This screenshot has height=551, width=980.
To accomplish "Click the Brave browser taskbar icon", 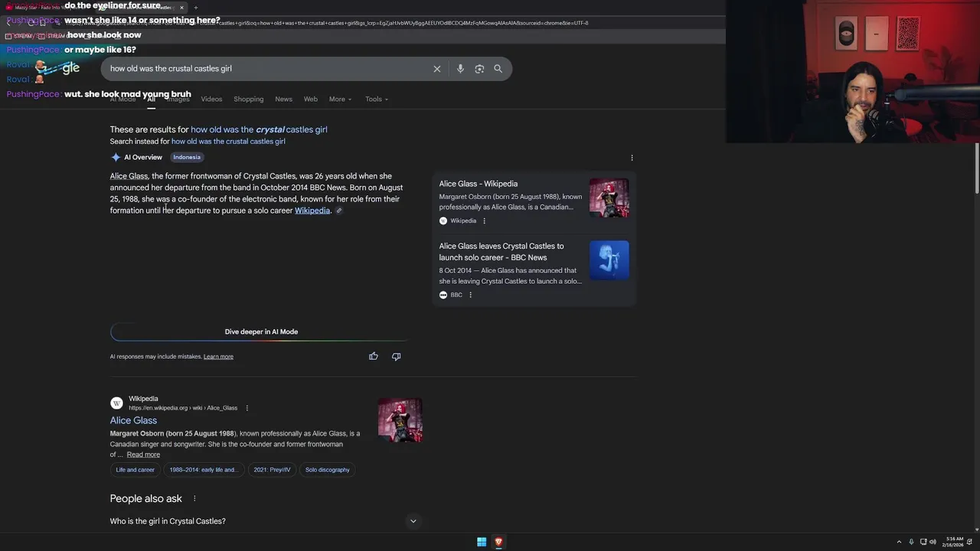I will coord(498,542).
